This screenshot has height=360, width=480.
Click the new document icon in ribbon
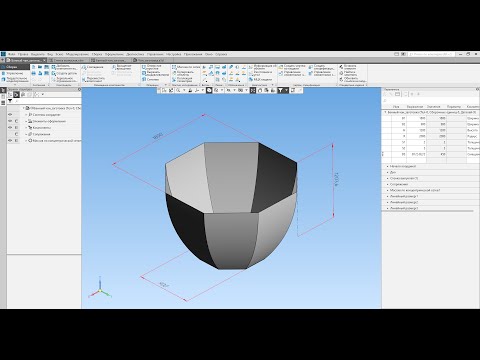[34, 67]
